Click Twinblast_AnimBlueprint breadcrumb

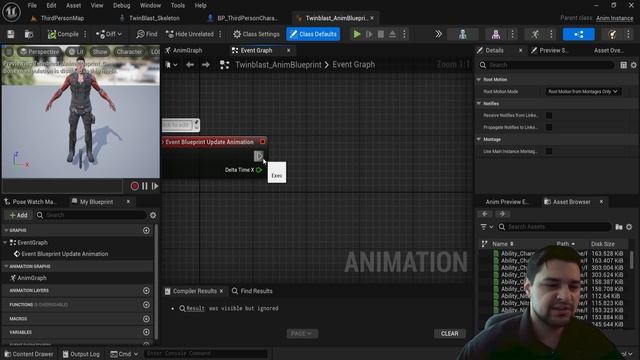(278, 65)
